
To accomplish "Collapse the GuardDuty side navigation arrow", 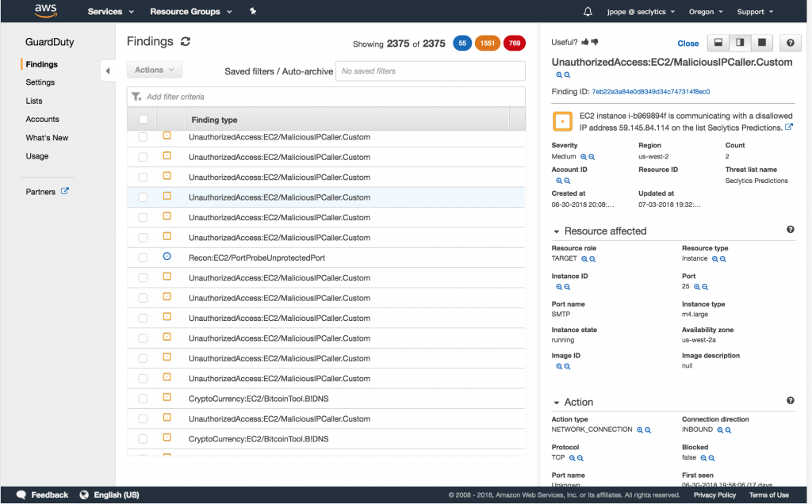I will [108, 71].
